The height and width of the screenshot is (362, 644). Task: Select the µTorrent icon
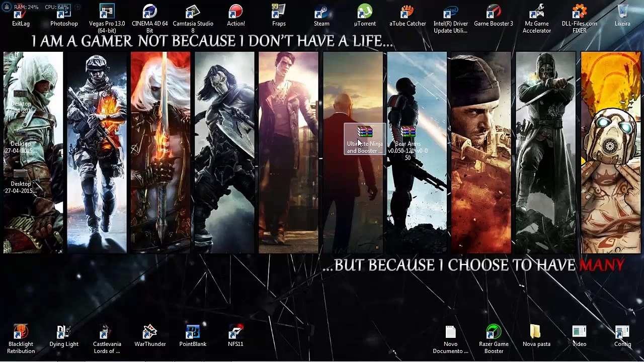(x=365, y=16)
